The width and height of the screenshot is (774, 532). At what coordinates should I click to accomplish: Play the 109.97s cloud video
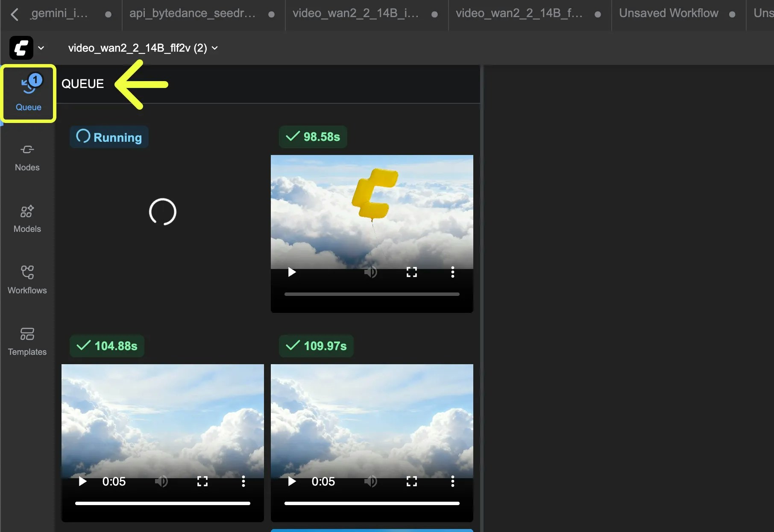[291, 482]
